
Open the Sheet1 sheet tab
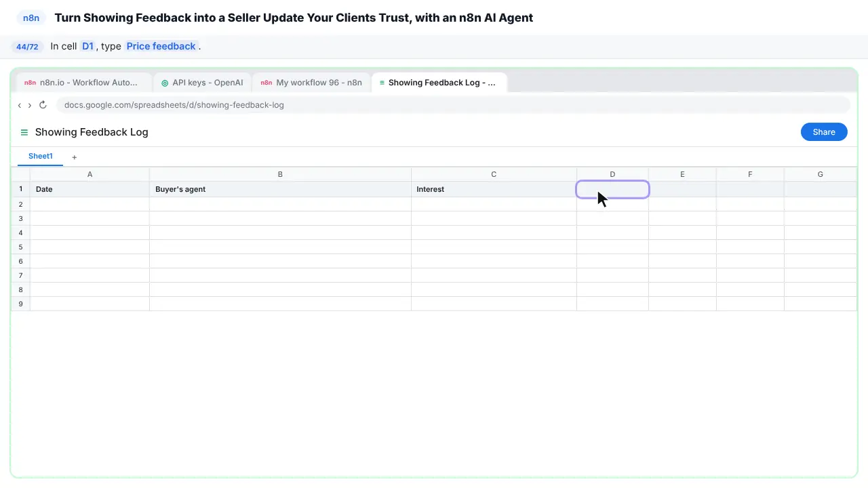click(x=41, y=157)
